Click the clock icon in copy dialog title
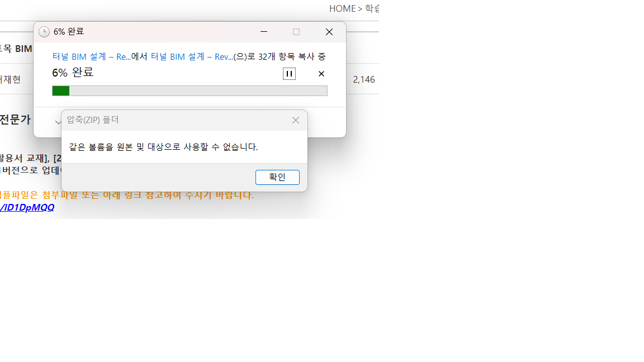644x362 pixels. [44, 32]
